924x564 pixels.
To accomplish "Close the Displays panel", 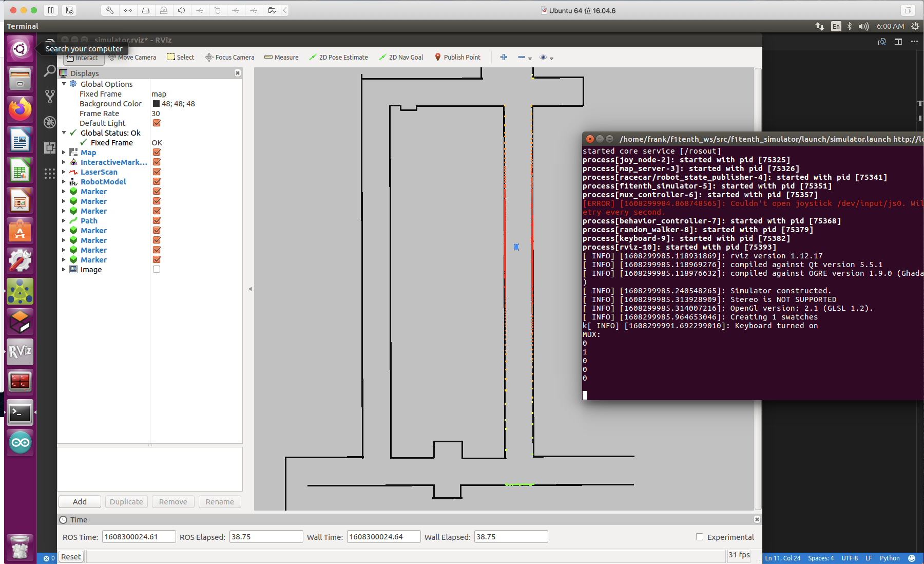I will 238,73.
